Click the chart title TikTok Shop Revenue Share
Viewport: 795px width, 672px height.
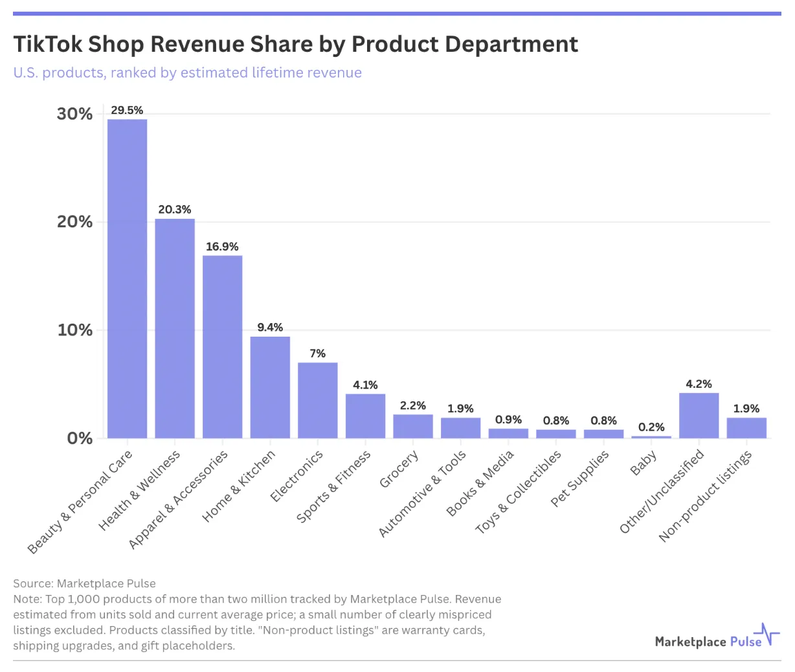295,44
